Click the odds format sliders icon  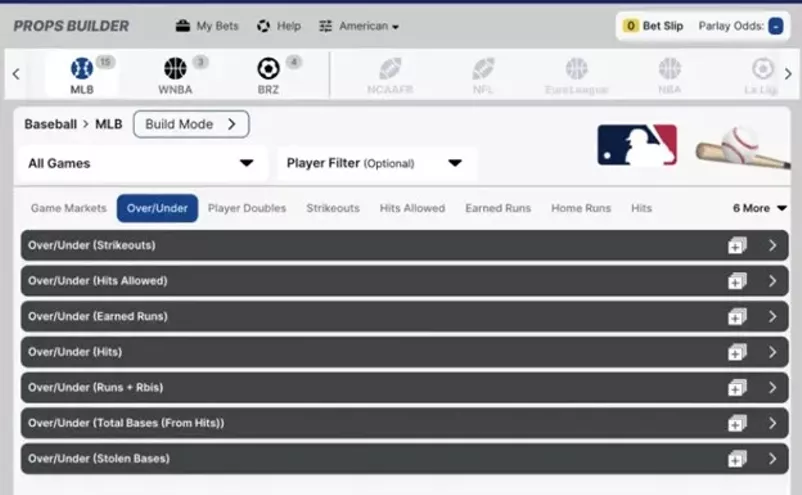(325, 26)
